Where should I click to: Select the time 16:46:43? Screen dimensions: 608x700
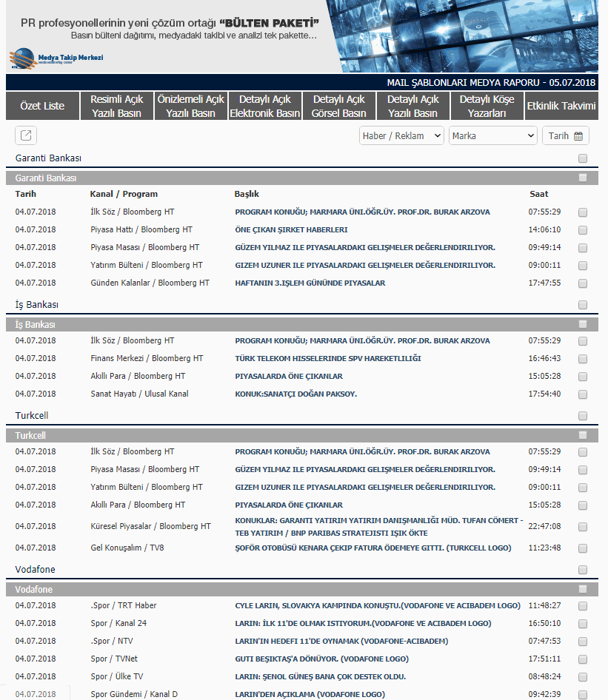544,358
